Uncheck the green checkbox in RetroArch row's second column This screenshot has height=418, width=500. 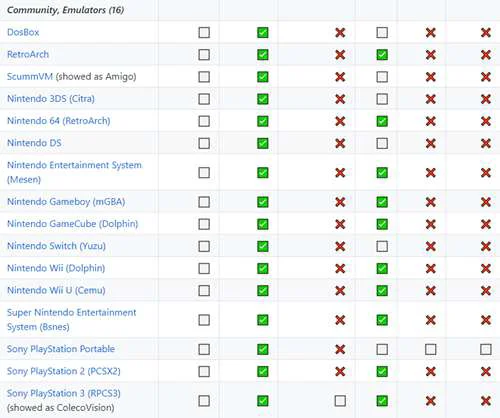263,55
